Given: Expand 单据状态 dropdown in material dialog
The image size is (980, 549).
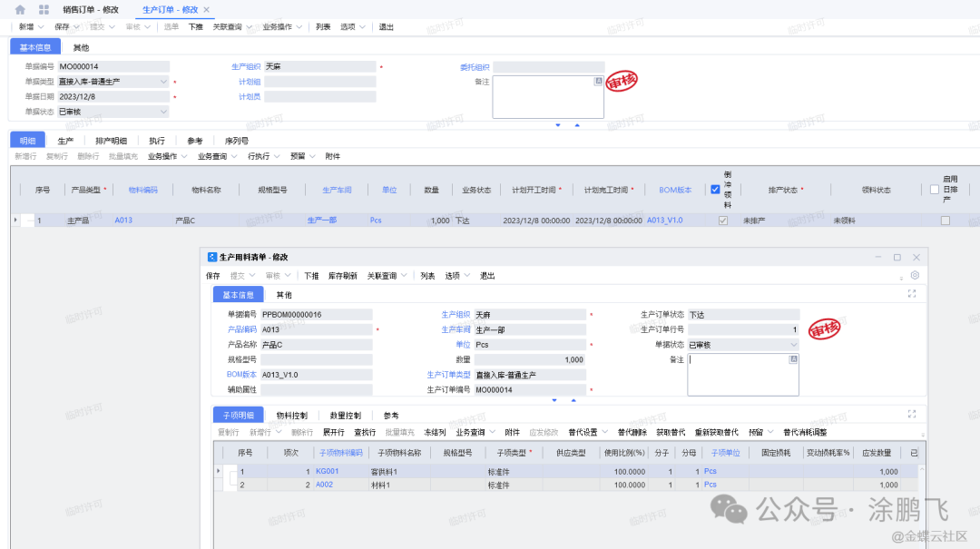Looking at the screenshot, I should pos(794,345).
